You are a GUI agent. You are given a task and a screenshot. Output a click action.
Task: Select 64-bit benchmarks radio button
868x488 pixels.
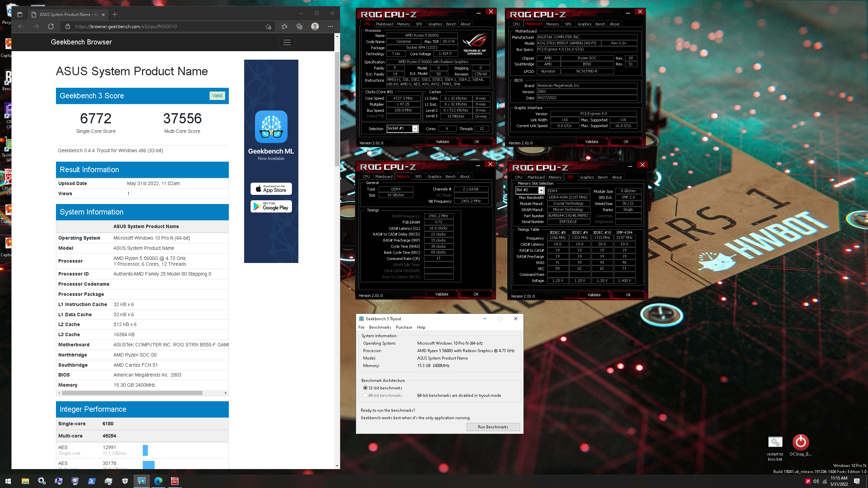[365, 395]
